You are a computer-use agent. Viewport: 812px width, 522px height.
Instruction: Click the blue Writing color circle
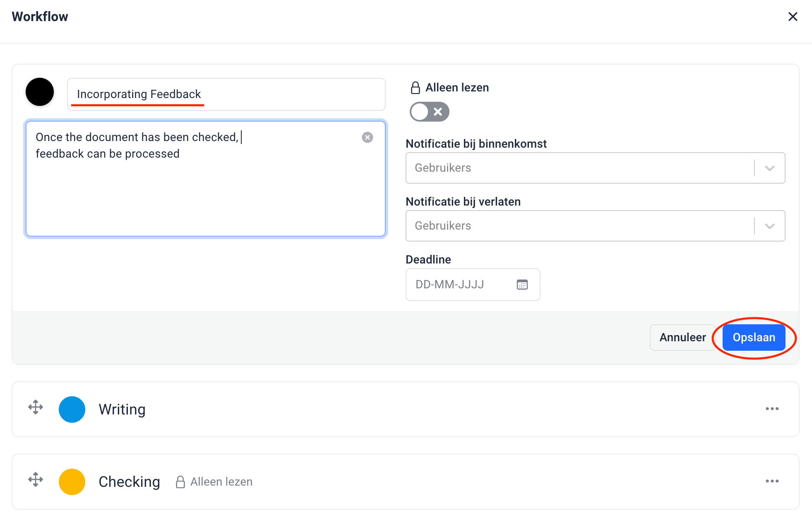(x=72, y=409)
